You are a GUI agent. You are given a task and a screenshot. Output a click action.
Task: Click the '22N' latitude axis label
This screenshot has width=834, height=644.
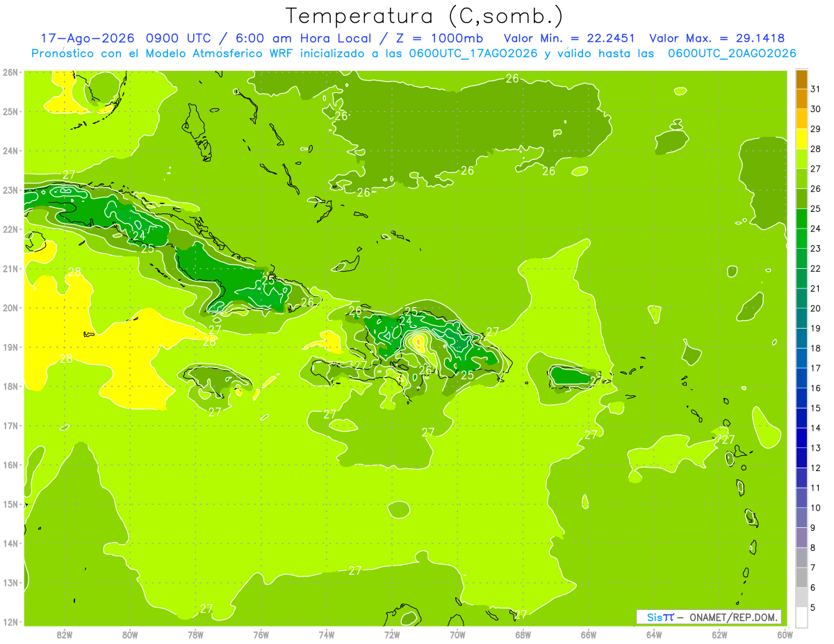click(x=10, y=229)
